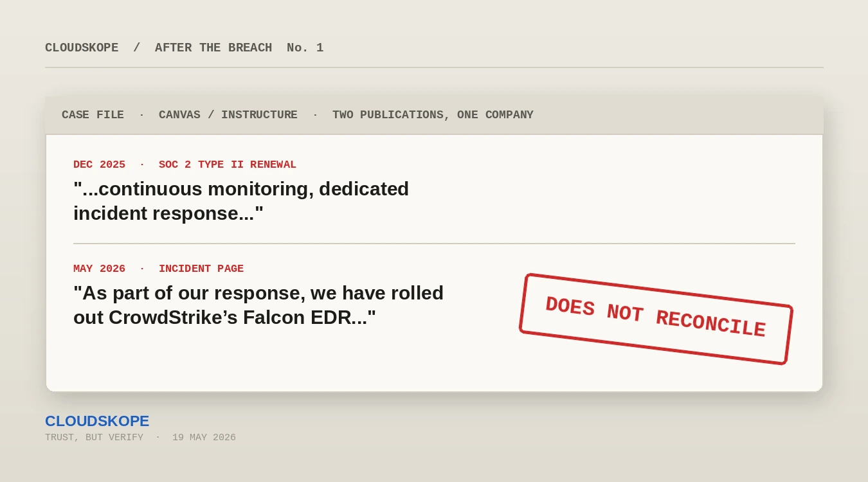Click the blue CLOUDSKOPE logo text
868x482 pixels.
click(x=97, y=421)
